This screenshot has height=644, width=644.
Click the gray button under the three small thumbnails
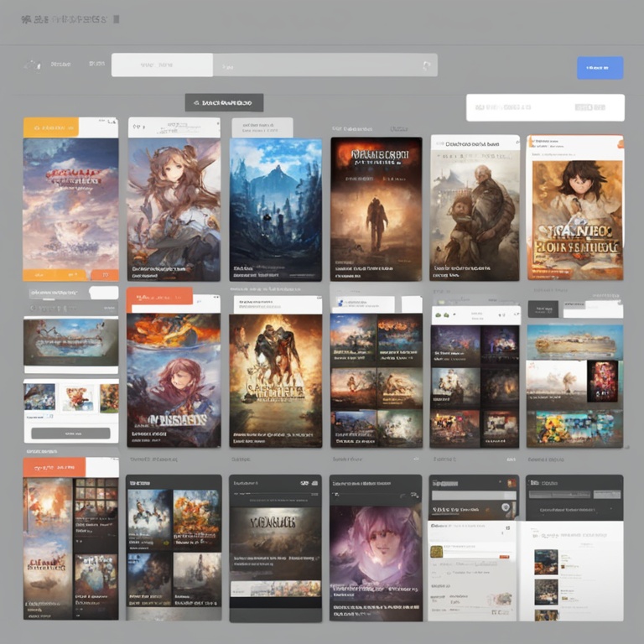click(70, 434)
